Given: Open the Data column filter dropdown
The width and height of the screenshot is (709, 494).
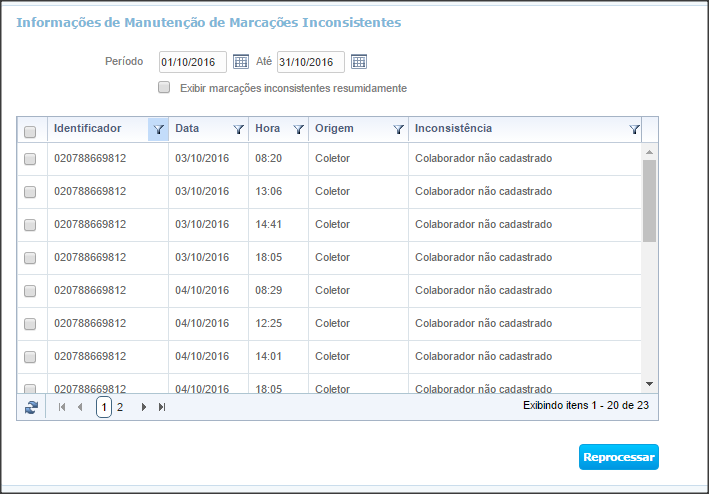Looking at the screenshot, I should coord(238,129).
